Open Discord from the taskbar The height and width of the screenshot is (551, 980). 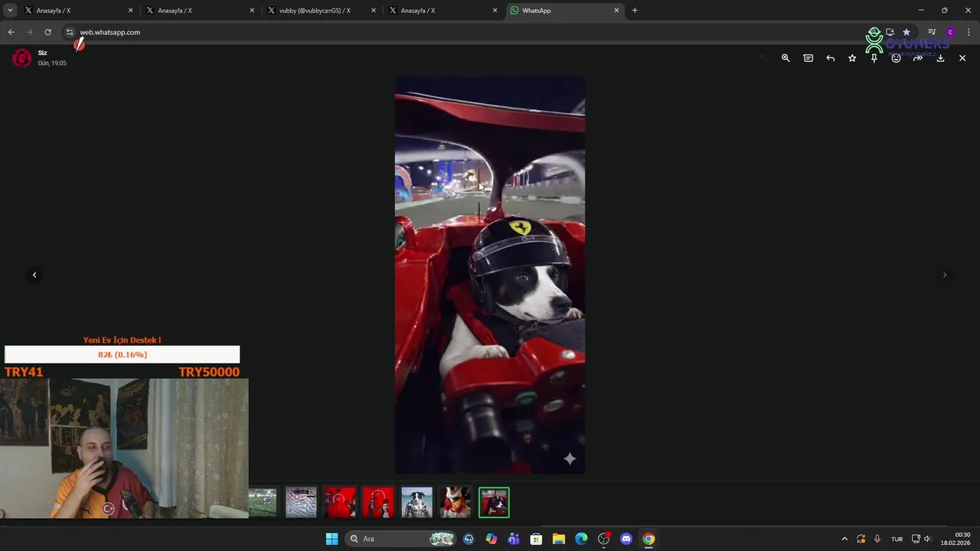[626, 539]
